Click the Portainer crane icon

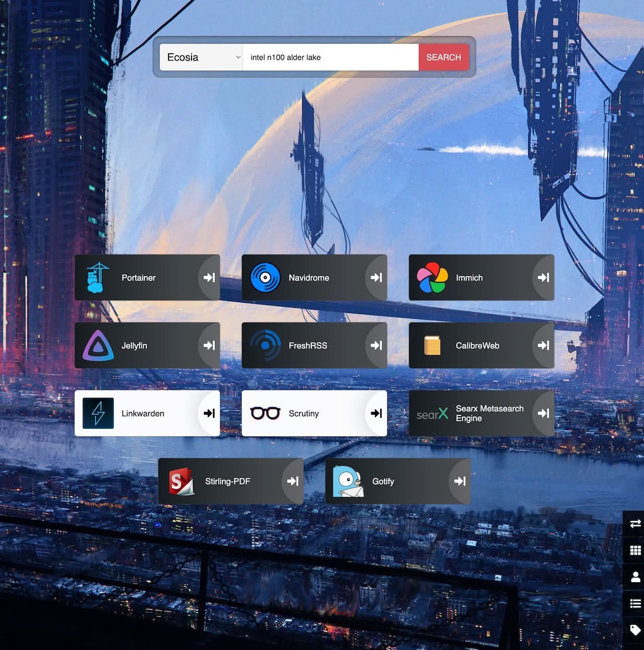pyautogui.click(x=98, y=278)
